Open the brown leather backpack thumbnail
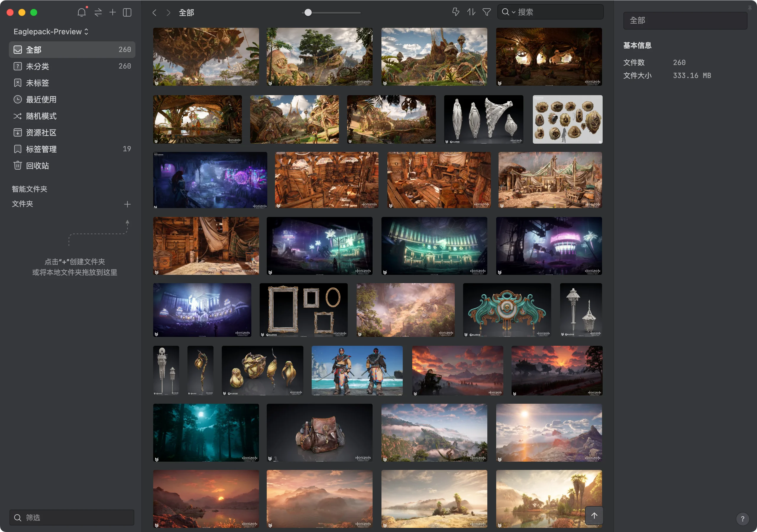 point(319,432)
